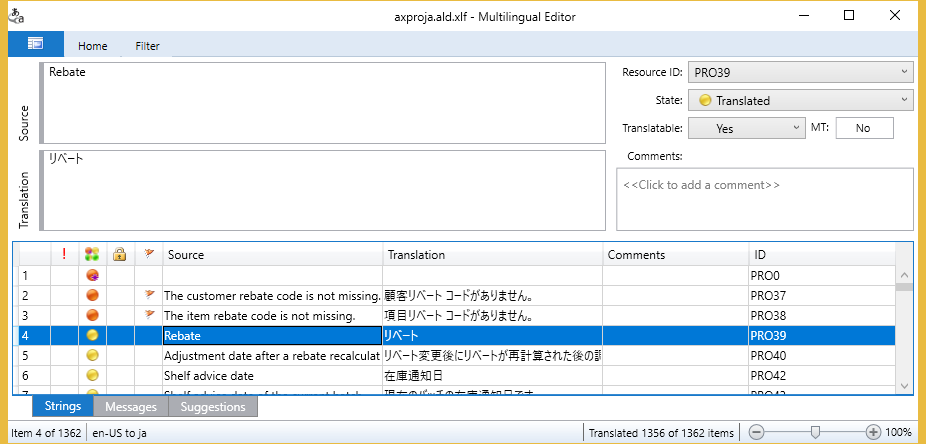
Task: Click the yellow state icon on row 5
Action: 92,356
